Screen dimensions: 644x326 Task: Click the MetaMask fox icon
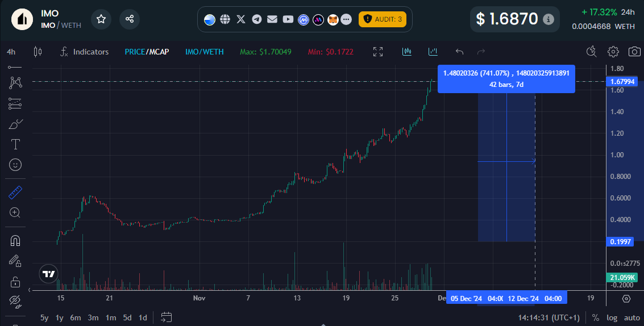[333, 19]
